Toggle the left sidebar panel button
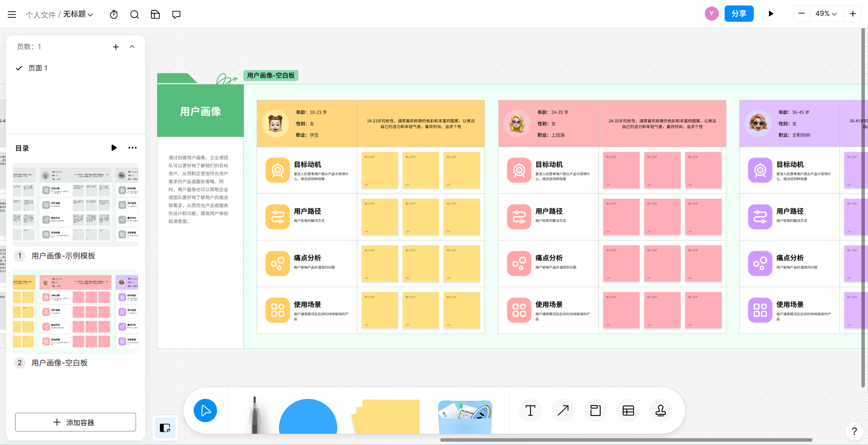 (x=165, y=428)
